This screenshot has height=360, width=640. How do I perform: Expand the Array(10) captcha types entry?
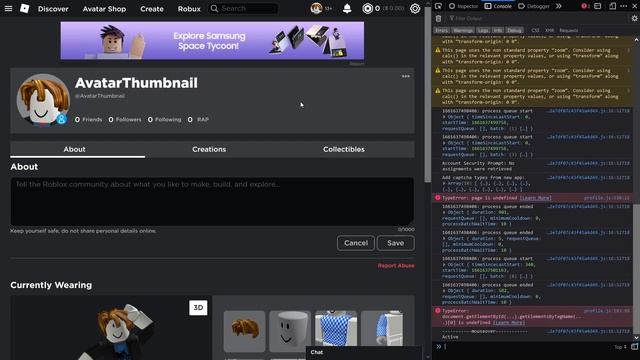[444, 183]
